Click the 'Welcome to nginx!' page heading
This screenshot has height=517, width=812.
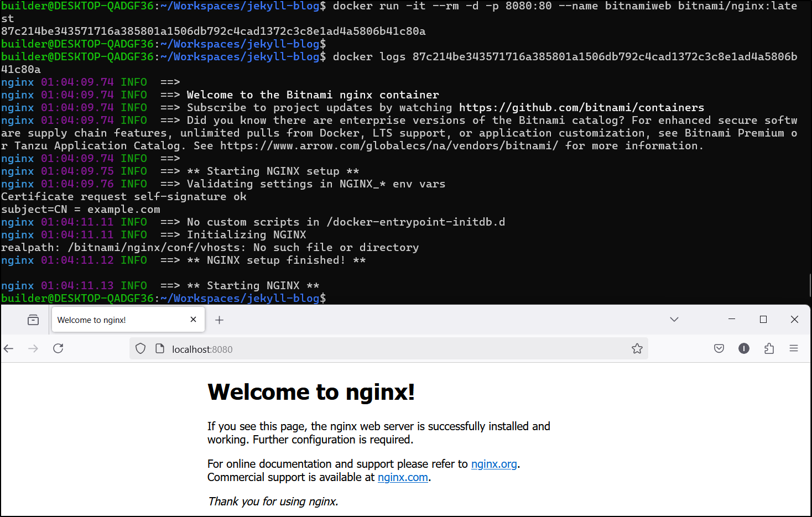pyautogui.click(x=311, y=392)
